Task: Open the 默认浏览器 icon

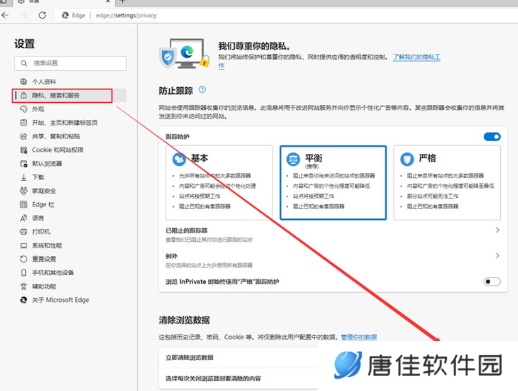Action: pos(23,163)
